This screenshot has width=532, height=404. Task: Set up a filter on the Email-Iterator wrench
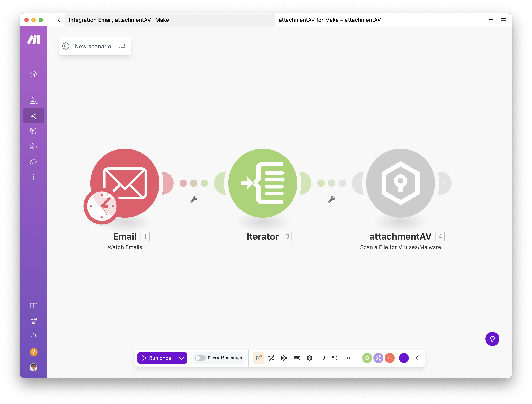(x=194, y=199)
